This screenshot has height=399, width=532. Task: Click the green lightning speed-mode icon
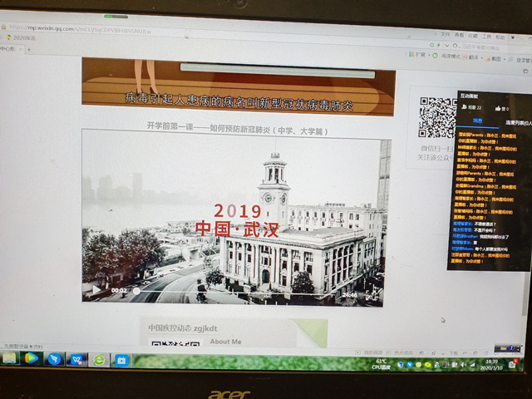coord(438,45)
